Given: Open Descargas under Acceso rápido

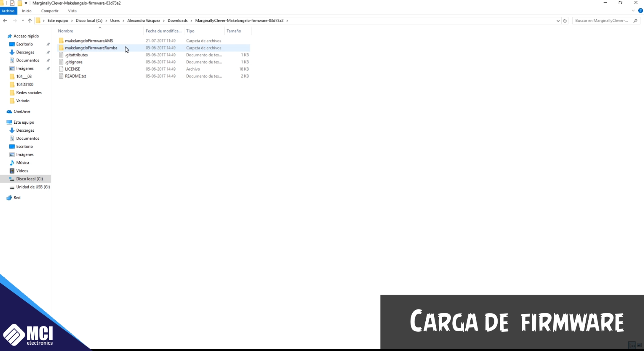Looking at the screenshot, I should (x=25, y=52).
